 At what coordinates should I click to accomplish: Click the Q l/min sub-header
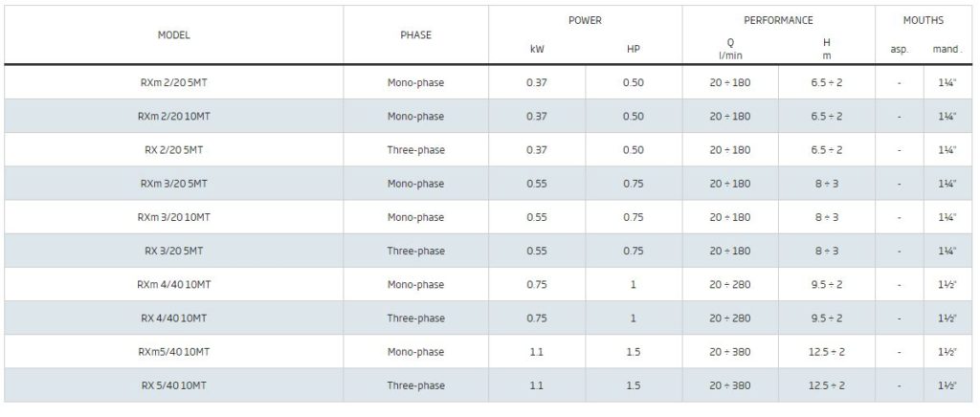point(730,49)
